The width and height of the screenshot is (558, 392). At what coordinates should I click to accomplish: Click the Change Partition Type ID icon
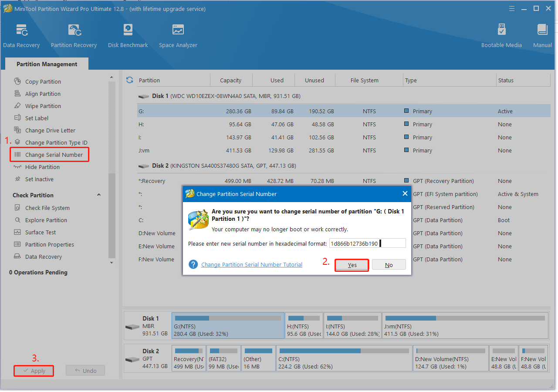click(x=17, y=142)
